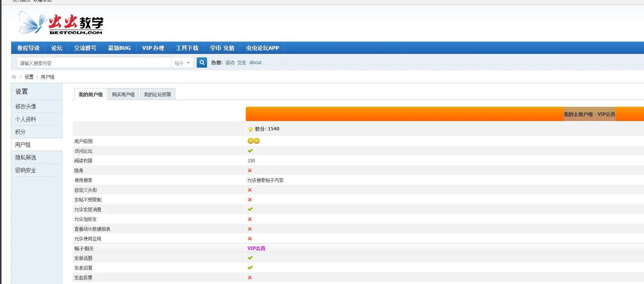Click the search content input field
The image size is (644, 284).
click(94, 63)
